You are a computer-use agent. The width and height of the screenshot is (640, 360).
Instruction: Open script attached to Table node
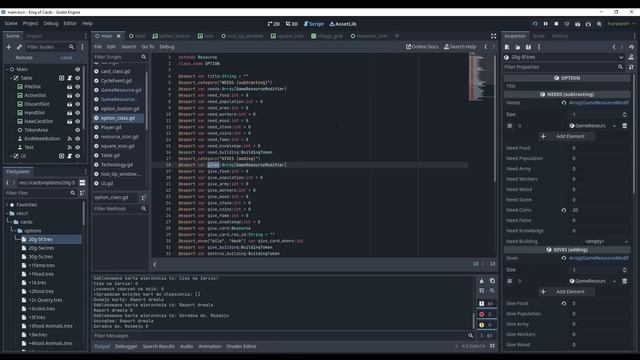[x=69, y=78]
